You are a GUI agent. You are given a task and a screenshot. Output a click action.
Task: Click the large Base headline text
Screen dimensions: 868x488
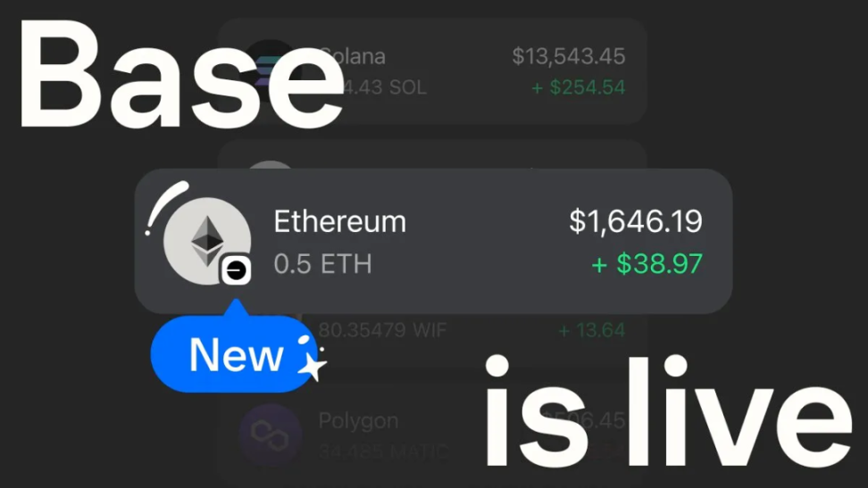[x=181, y=75]
